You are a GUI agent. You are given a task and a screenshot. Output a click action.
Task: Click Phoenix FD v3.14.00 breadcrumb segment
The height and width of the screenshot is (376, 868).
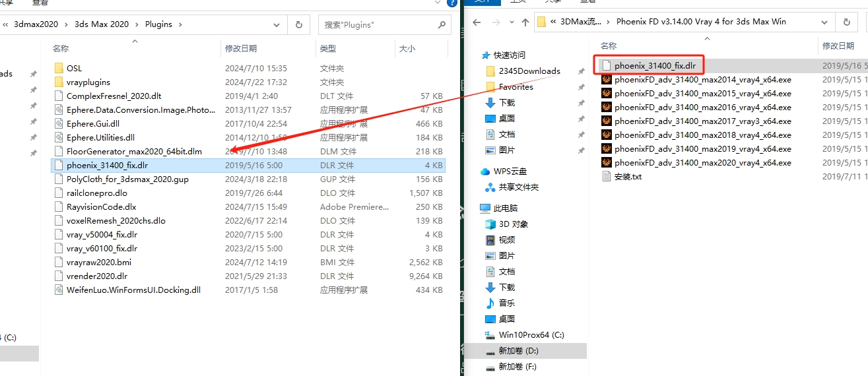click(701, 22)
